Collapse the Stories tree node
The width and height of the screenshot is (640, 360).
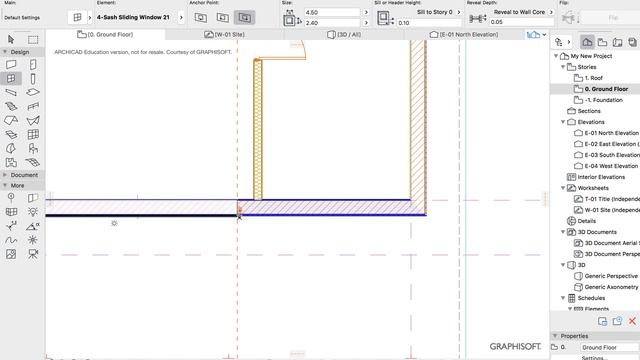(563, 67)
